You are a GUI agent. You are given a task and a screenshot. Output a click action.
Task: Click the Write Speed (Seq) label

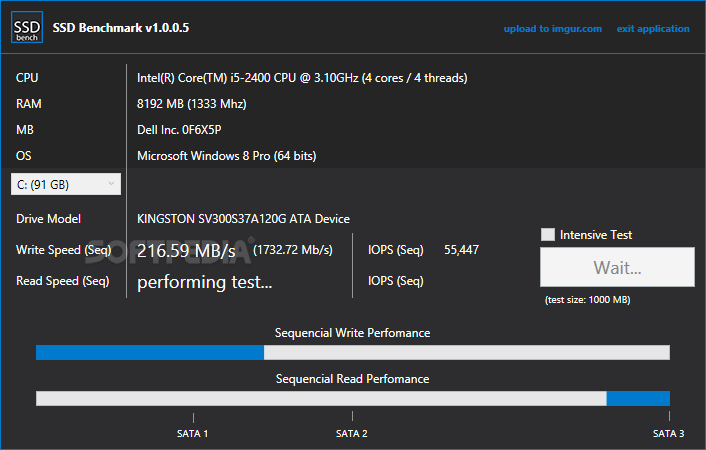tap(63, 250)
